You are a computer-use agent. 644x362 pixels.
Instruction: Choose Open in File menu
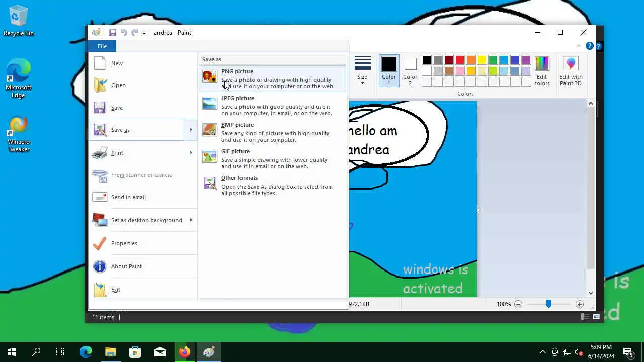142,85
